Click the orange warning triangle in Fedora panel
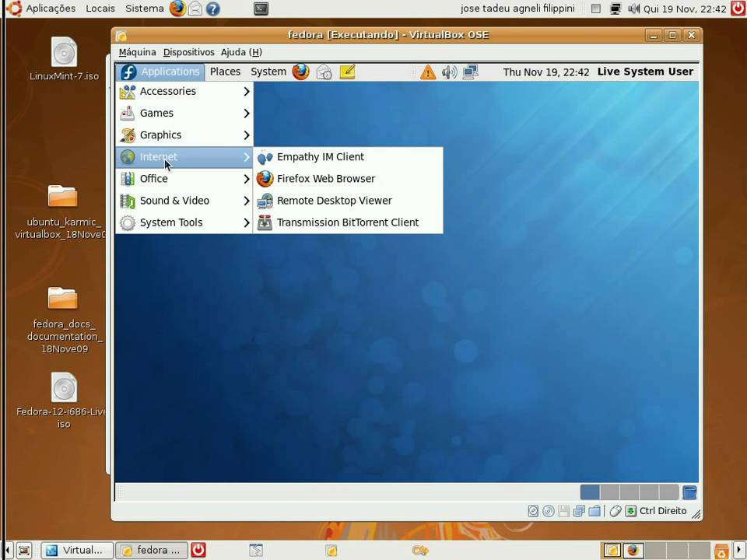The height and width of the screenshot is (560, 747). 428,72
